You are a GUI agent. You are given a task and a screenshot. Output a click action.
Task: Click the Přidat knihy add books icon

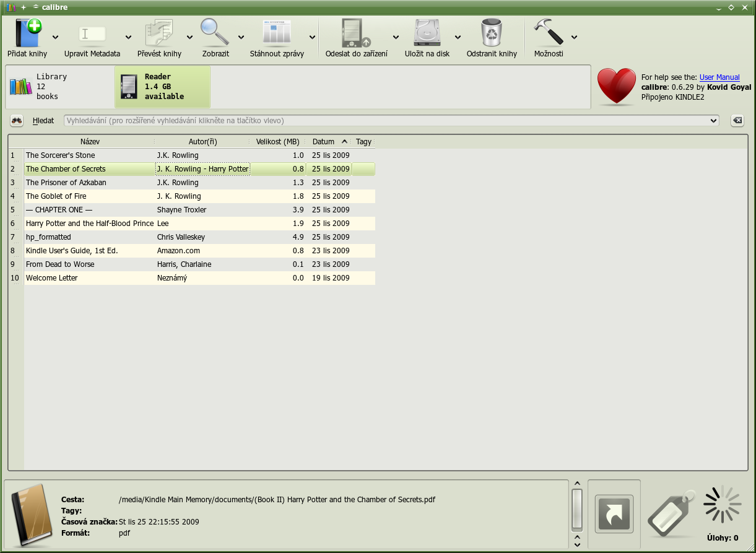click(x=28, y=33)
